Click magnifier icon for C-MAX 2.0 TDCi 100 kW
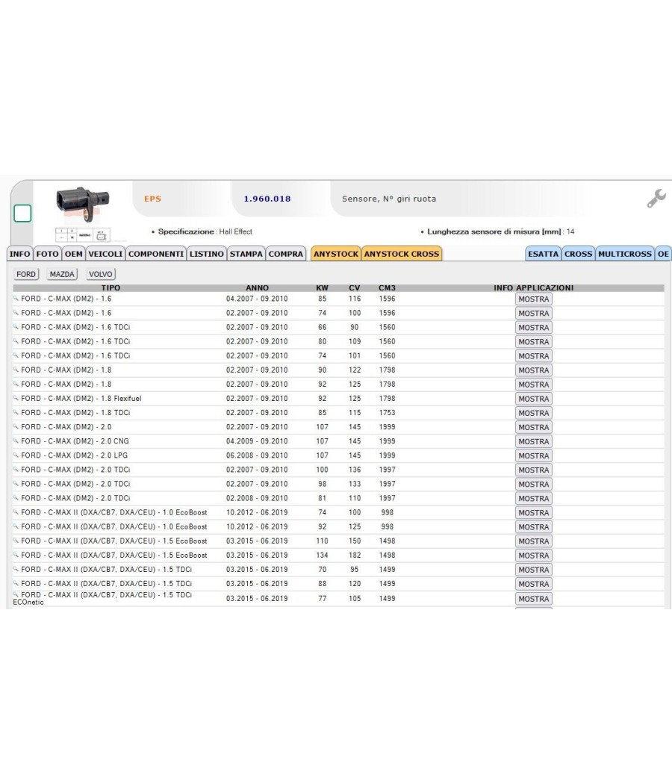Image resolution: width=672 pixels, height=784 pixels. (x=16, y=469)
